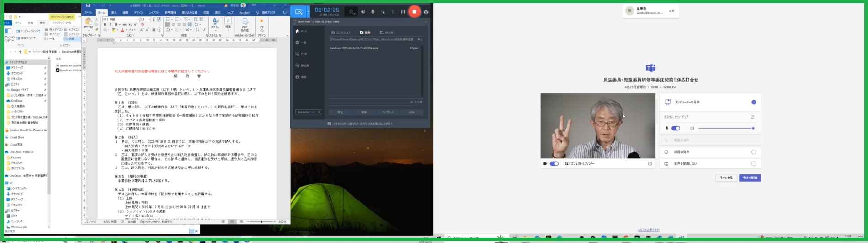
Task: Open the Word Insert (挿入) ribbon tab
Action: (x=114, y=13)
